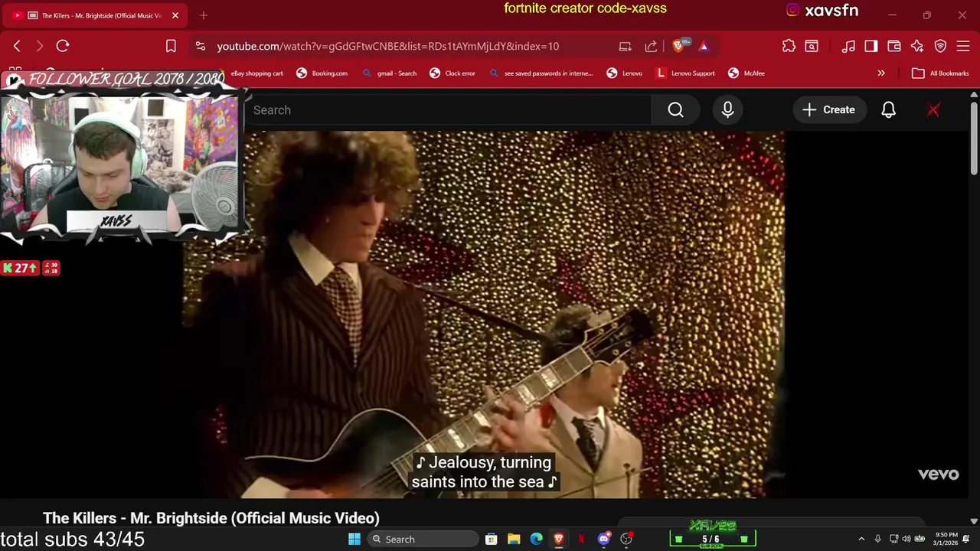
Task: Show hidden system tray icons chevron
Action: [861, 540]
